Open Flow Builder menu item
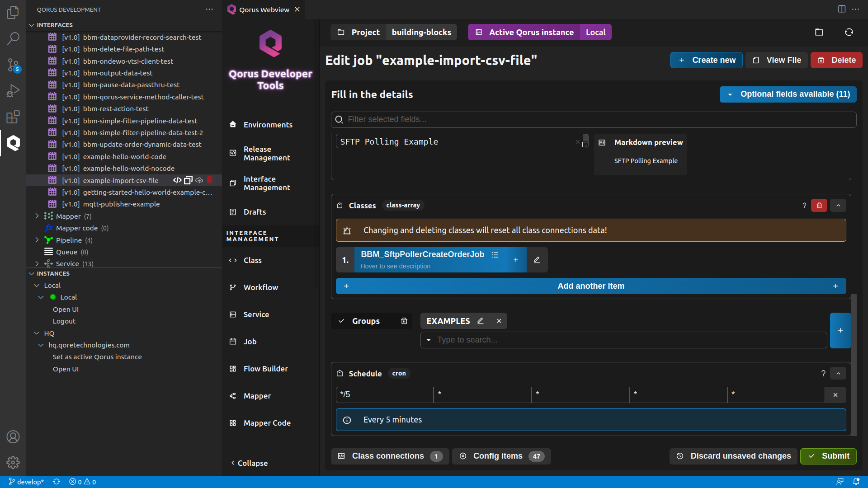Viewport: 868px width, 488px height. pos(265,369)
